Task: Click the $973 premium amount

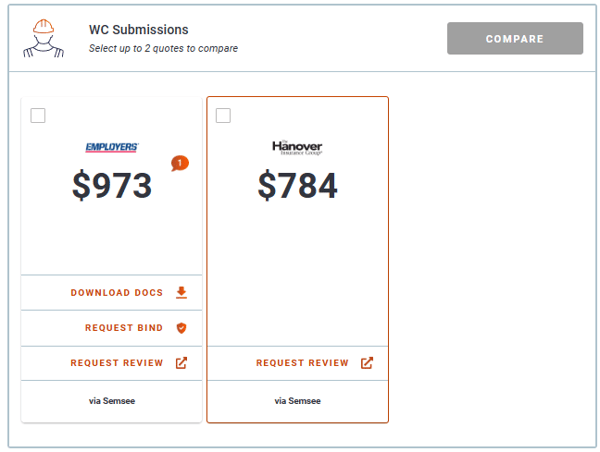Action: [x=112, y=186]
